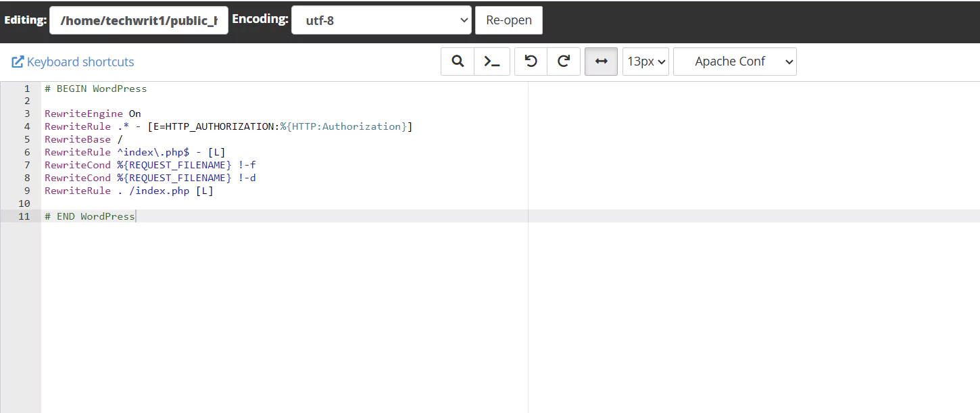This screenshot has width=980, height=413.
Task: Click the go-to-line terminal prompt icon
Action: 492,62
